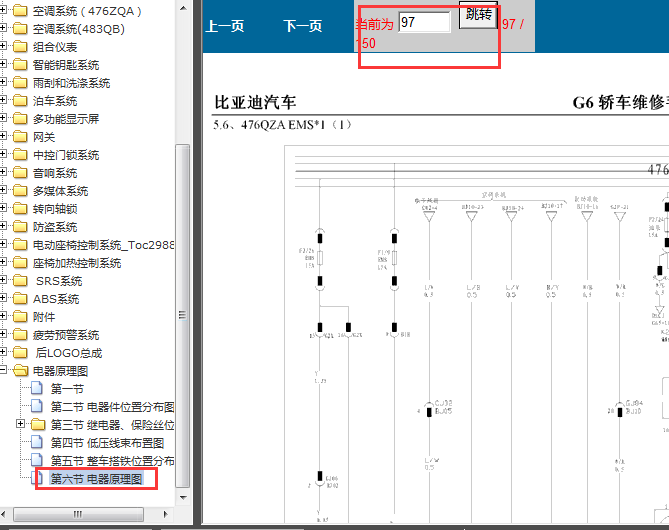
Task: Click the folder icon beside 附件
Action: tap(20, 317)
